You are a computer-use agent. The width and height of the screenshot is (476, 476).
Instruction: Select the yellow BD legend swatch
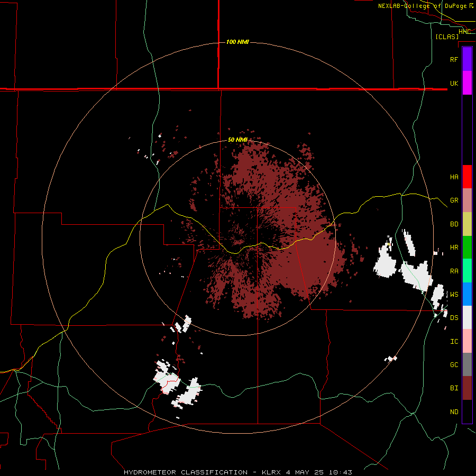click(467, 224)
